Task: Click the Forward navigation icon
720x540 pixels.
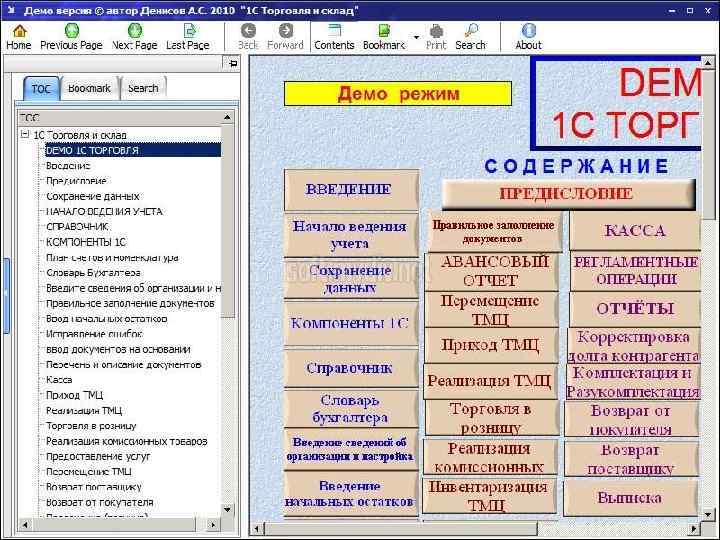Action: [x=285, y=37]
